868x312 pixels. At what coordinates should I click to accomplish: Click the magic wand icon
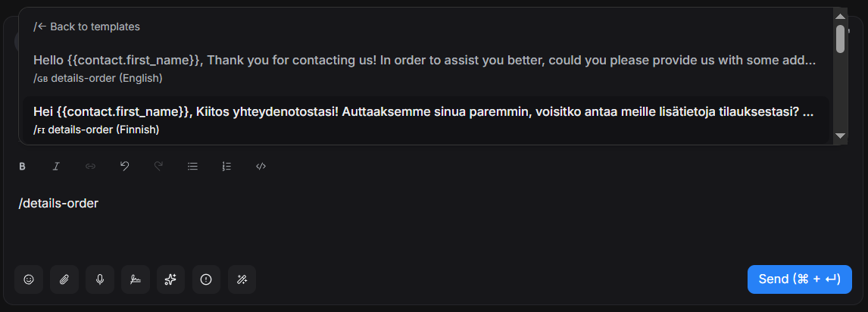pyautogui.click(x=242, y=279)
